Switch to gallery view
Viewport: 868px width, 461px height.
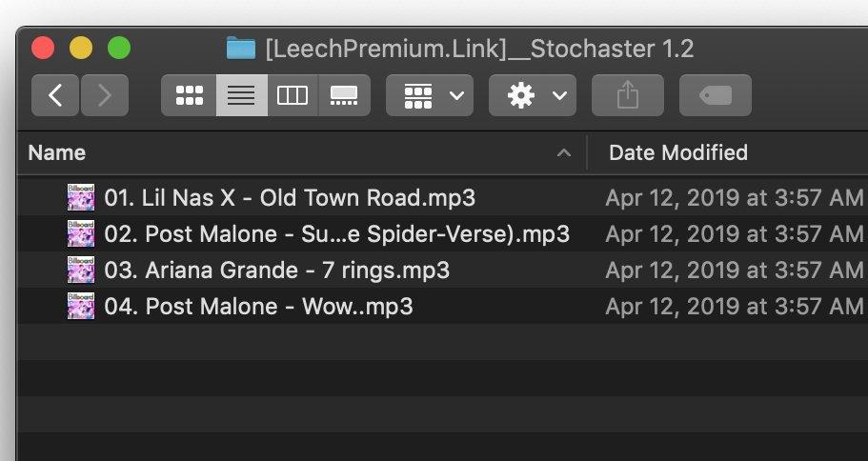tap(344, 95)
